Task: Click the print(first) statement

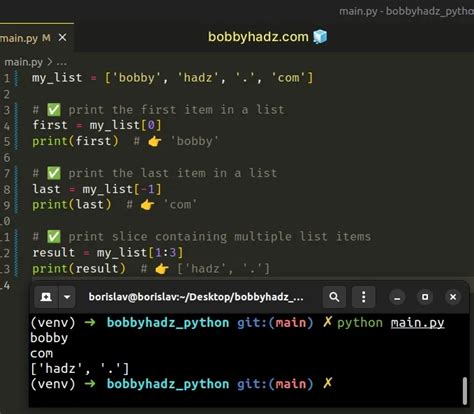Action: tap(75, 141)
